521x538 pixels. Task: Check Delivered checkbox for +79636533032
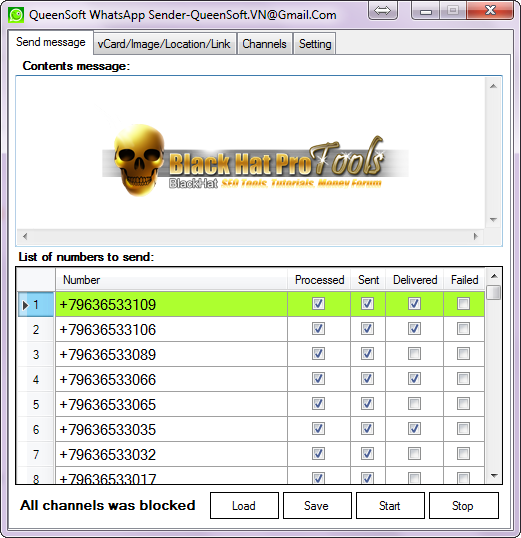click(x=414, y=454)
